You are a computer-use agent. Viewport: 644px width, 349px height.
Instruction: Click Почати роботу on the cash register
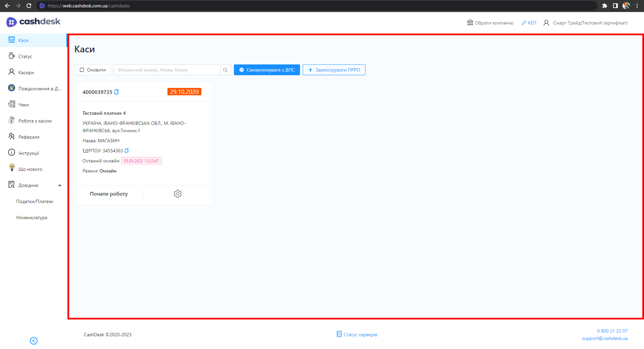pos(109,194)
